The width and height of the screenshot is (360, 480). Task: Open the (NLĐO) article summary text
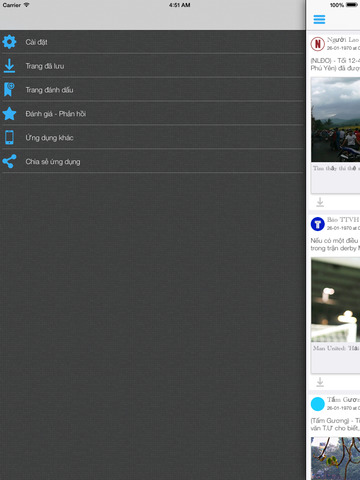pyautogui.click(x=335, y=64)
